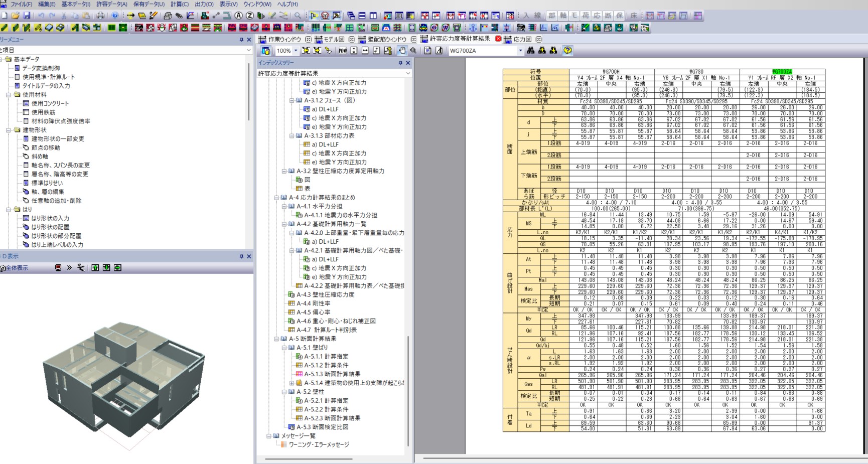Click the magnifier zoom icon beside hand tool

click(413, 51)
